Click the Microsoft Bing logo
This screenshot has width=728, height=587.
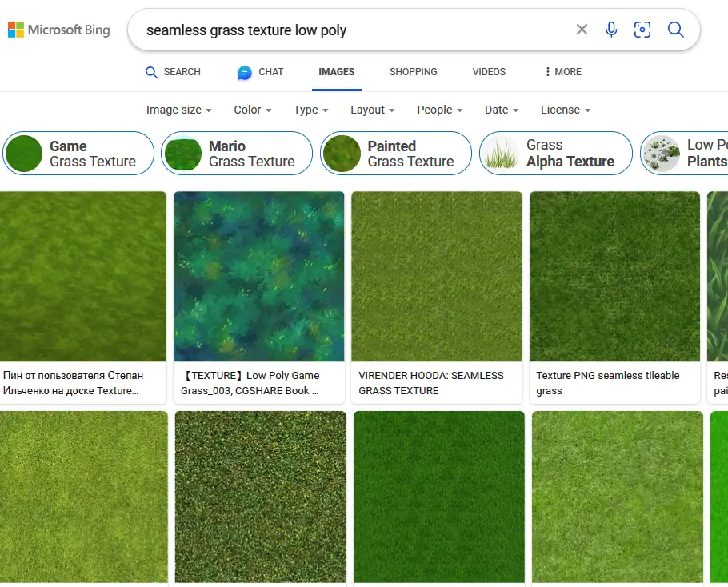pos(58,30)
